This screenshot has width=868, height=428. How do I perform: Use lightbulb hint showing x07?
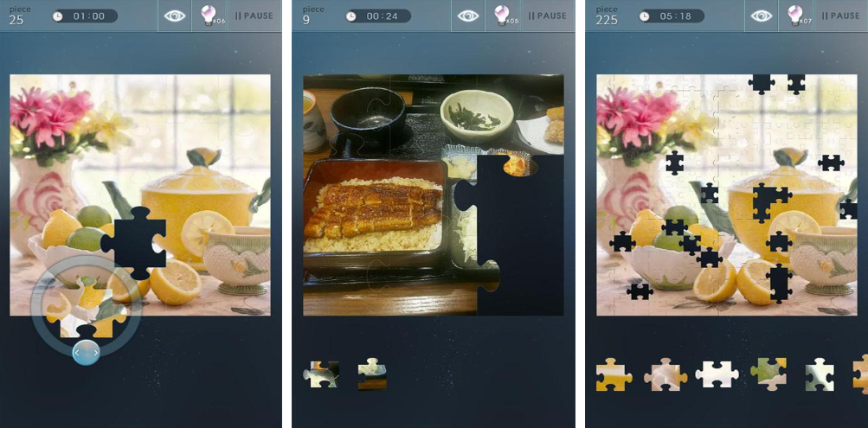[x=797, y=16]
